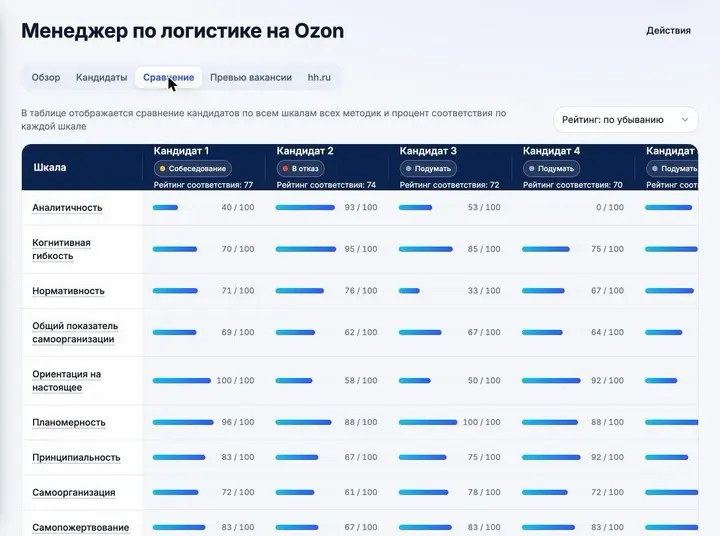Click the 0 / 100 Аналитичность value

[x=610, y=208]
